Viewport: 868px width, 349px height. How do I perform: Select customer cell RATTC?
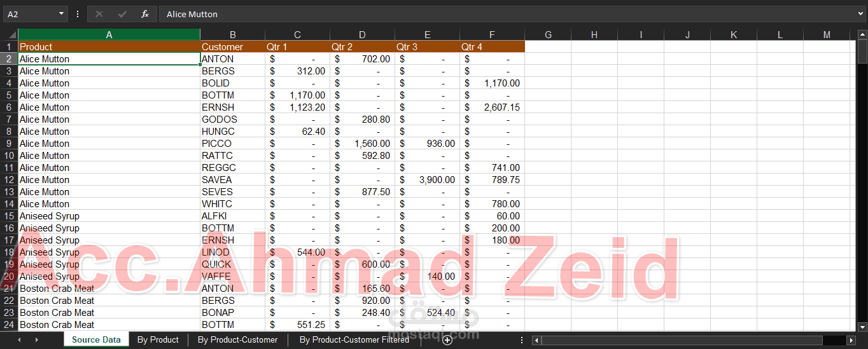(x=233, y=156)
